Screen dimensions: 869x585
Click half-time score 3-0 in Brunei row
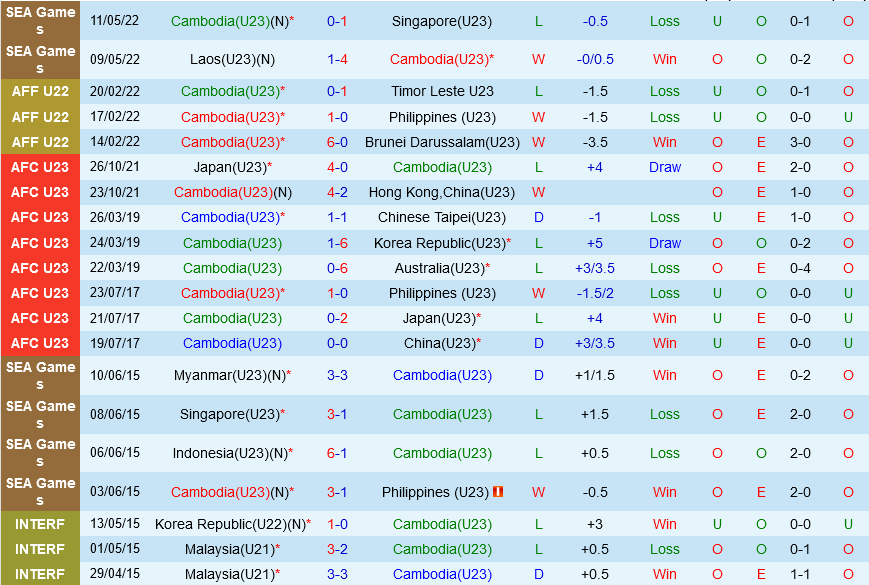pos(800,142)
